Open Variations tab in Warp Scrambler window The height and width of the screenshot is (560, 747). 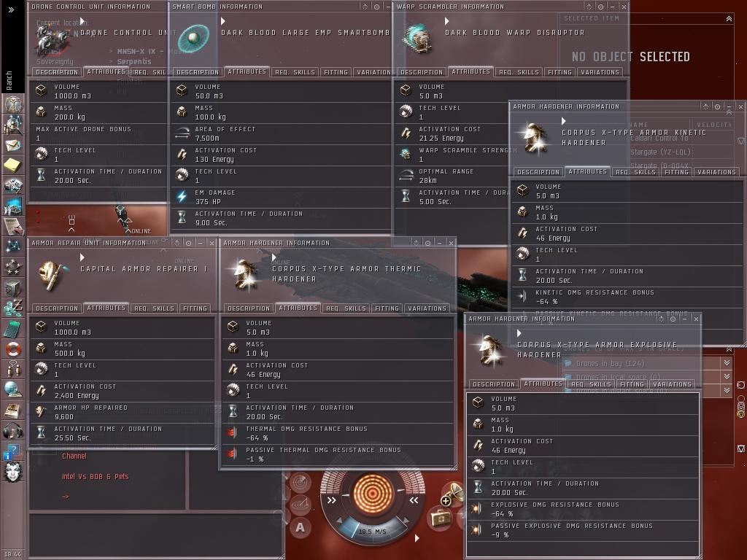point(600,72)
